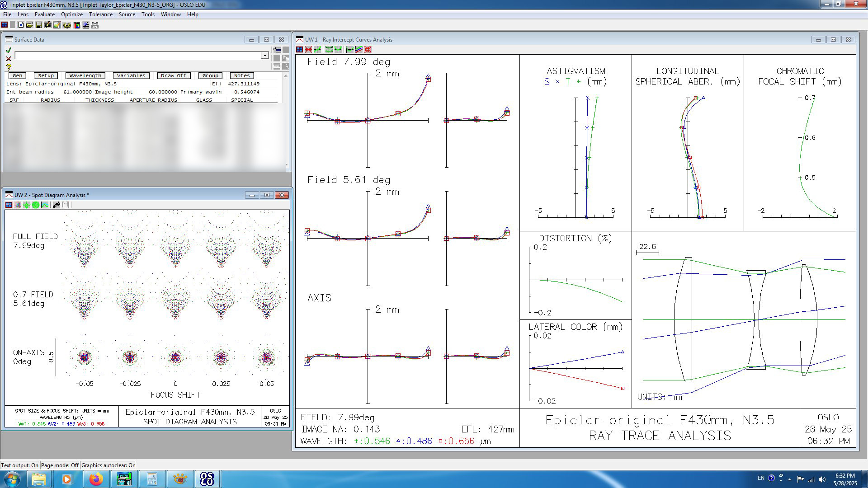Click the red ray fan icon in UW 1 toolbar

(x=308, y=50)
